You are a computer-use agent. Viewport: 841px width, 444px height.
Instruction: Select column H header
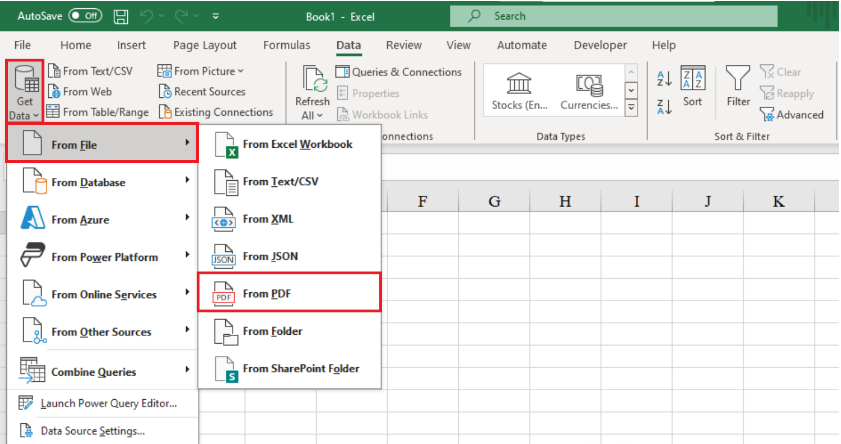(565, 202)
